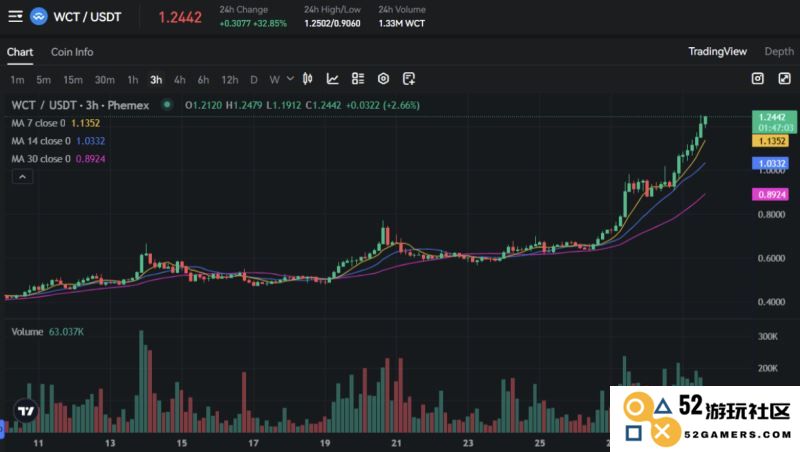The height and width of the screenshot is (452, 800).
Task: Select the 15m timeframe
Action: 73,80
